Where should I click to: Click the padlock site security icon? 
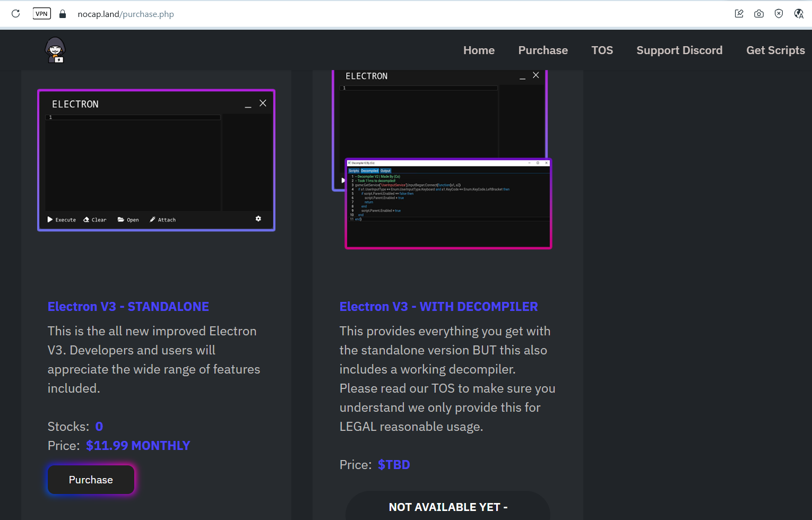(63, 14)
